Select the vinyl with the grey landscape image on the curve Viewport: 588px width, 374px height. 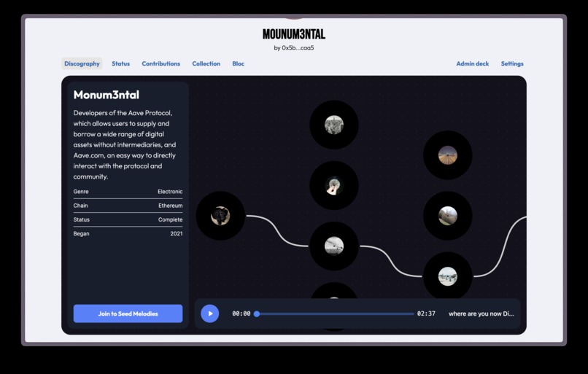[334, 246]
